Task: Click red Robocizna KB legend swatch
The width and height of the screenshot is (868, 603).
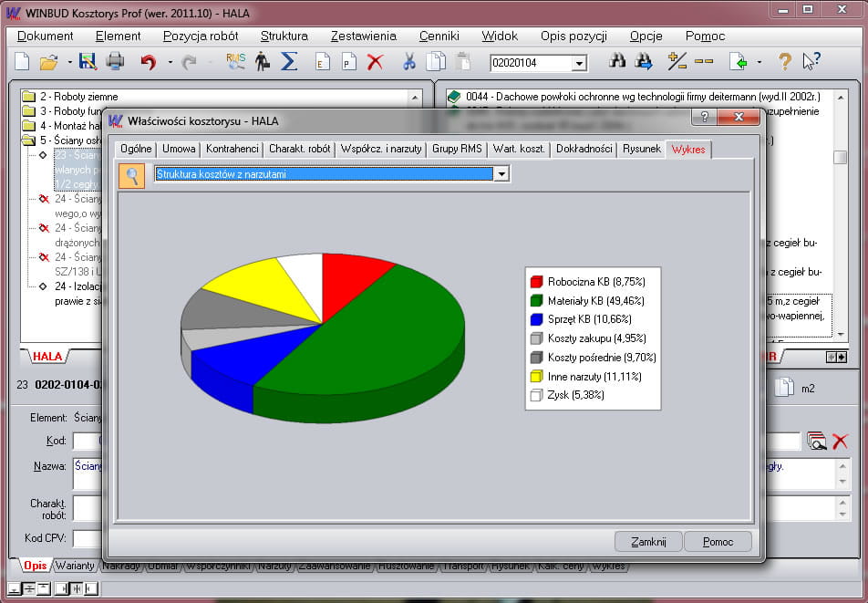Action: [x=537, y=282]
